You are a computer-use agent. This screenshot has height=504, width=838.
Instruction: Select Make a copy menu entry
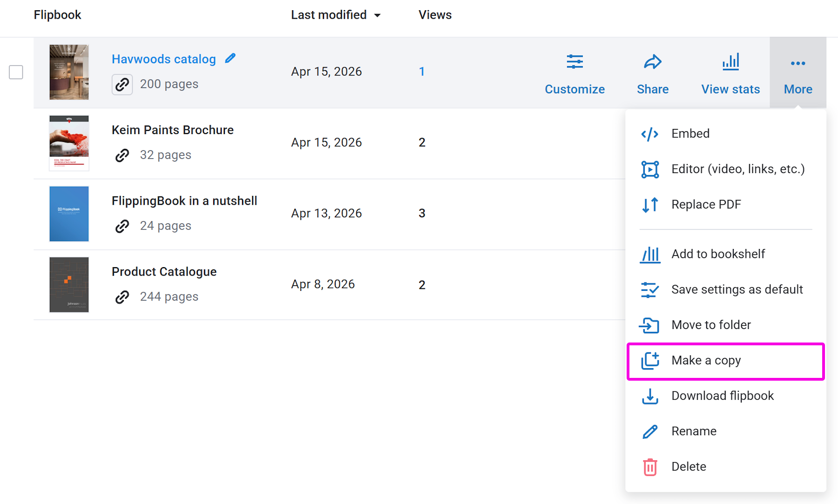click(x=706, y=361)
